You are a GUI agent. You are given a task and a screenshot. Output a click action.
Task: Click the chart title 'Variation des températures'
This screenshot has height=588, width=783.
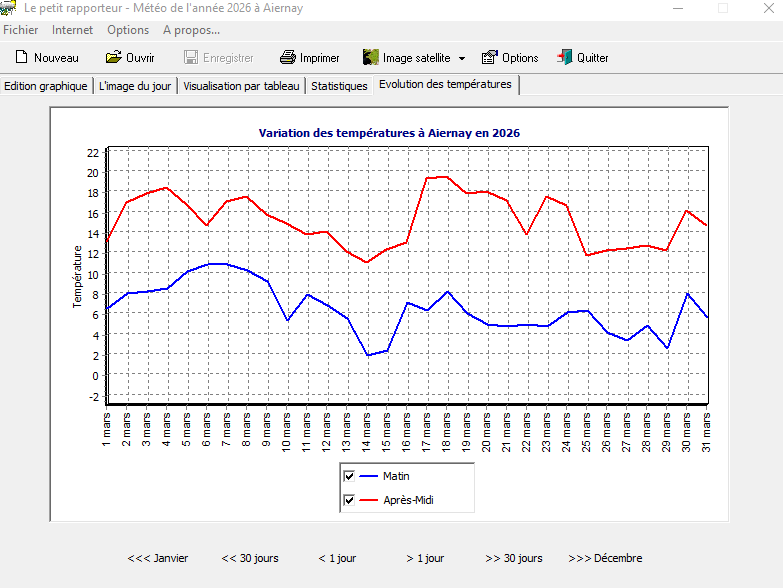tap(389, 133)
